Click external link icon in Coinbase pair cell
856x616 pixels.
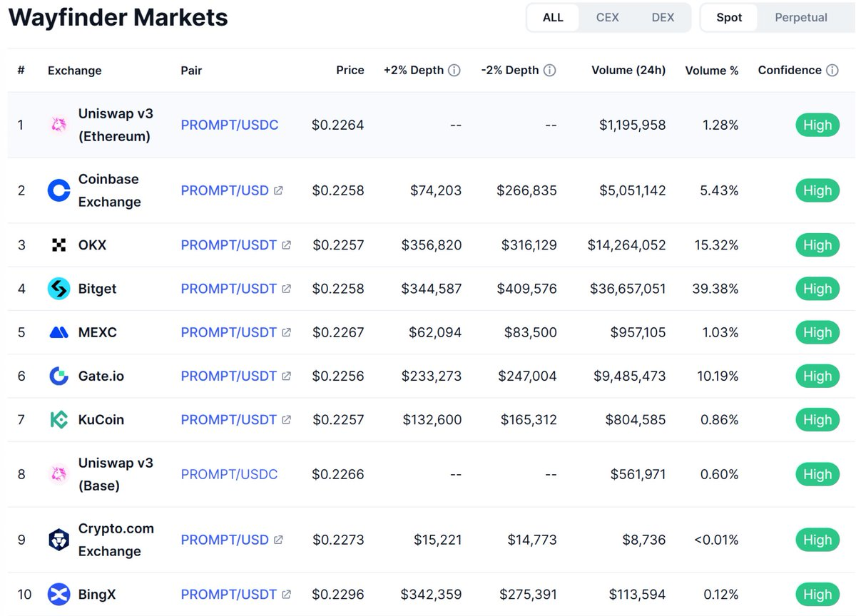[279, 190]
